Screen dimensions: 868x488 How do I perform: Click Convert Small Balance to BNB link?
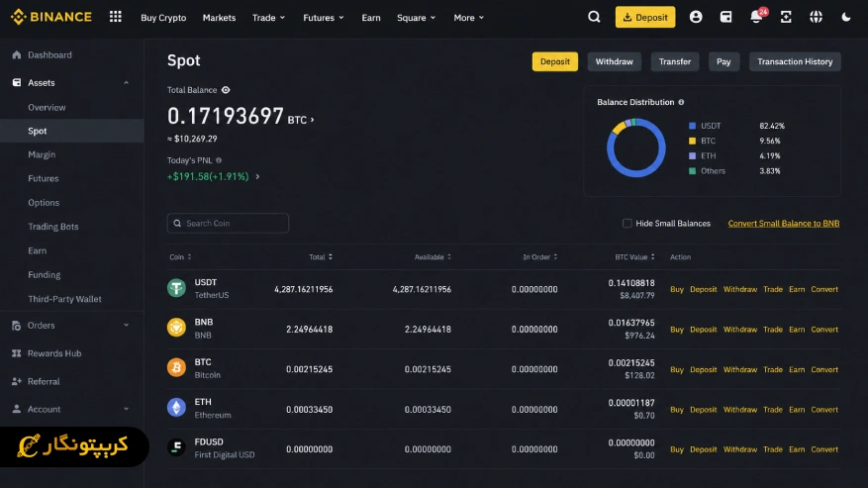783,224
